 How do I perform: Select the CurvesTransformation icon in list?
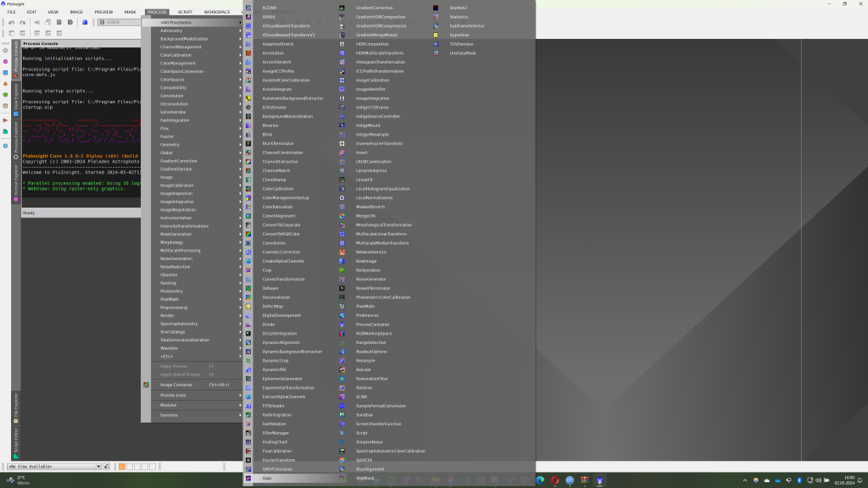point(248,279)
